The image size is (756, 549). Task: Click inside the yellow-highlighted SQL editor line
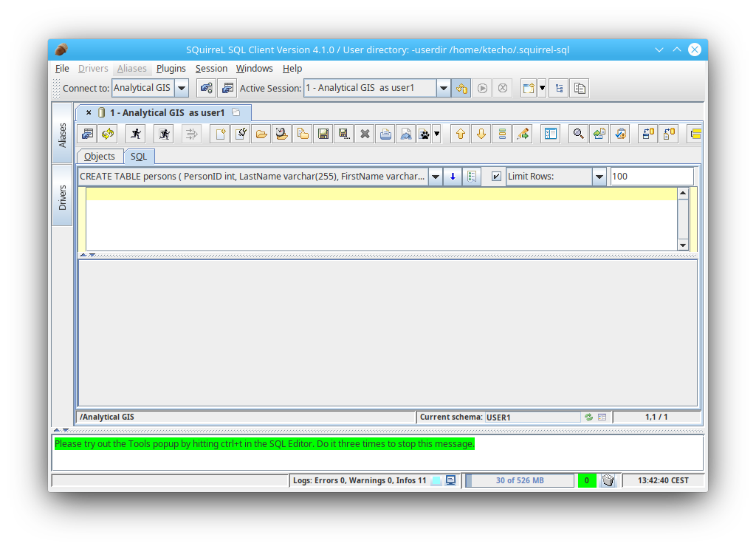[381, 194]
